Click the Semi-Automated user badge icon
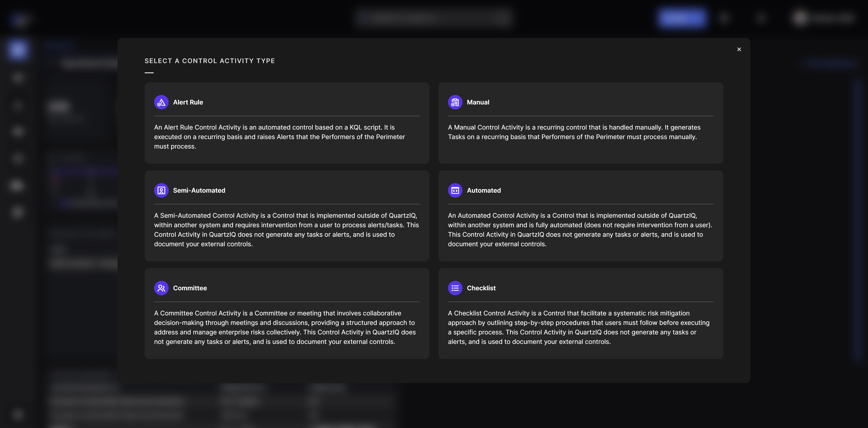The image size is (868, 428). click(161, 190)
